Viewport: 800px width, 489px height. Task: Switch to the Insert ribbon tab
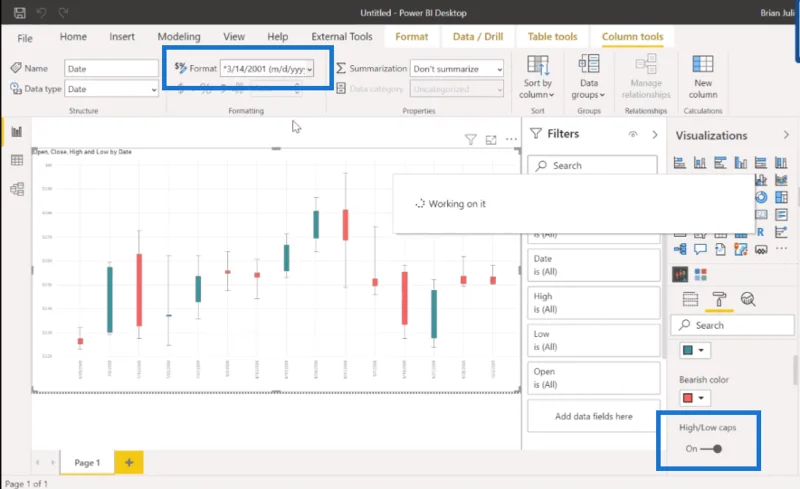[x=122, y=37]
